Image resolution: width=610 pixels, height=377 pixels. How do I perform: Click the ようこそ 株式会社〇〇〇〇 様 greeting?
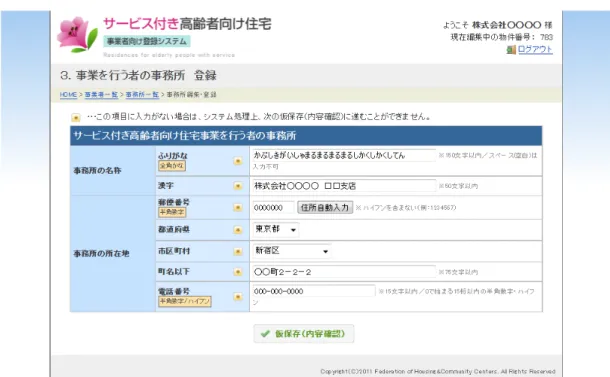(x=498, y=25)
